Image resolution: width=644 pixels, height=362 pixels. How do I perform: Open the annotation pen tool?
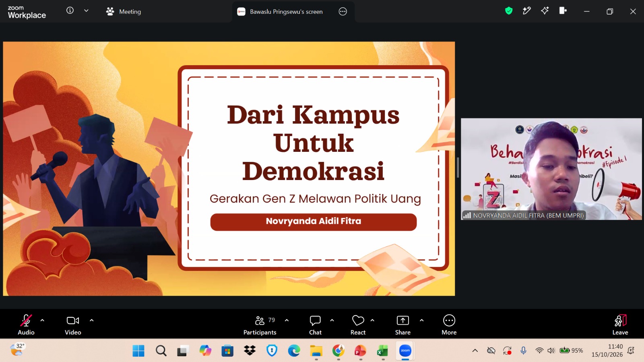pyautogui.click(x=526, y=11)
